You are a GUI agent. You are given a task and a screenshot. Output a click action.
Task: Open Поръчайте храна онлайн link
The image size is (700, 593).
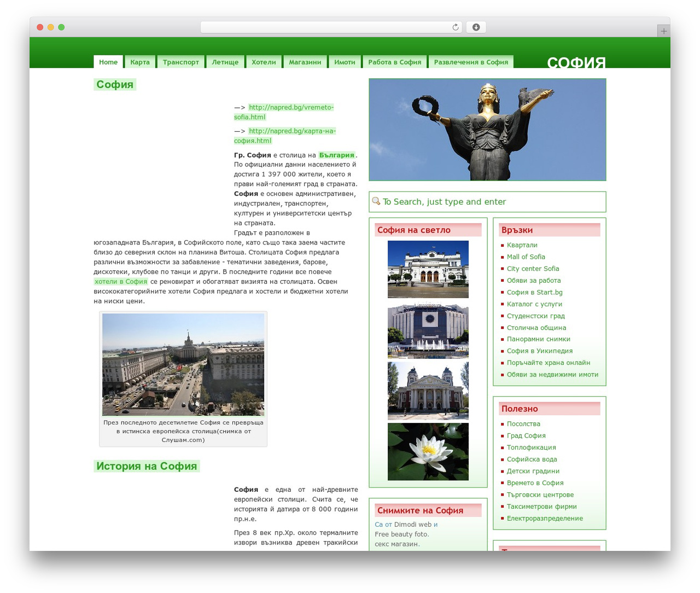tap(549, 363)
